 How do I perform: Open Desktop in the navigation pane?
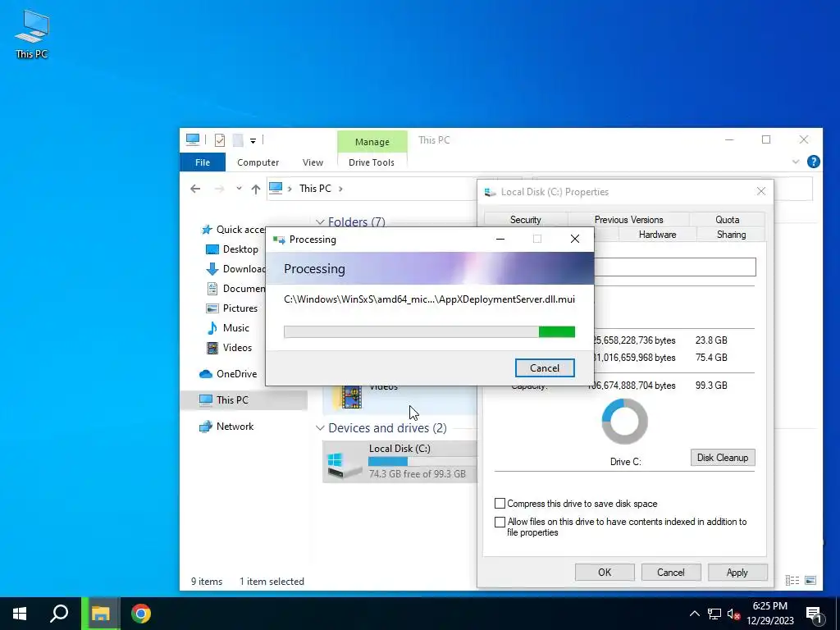coord(233,249)
